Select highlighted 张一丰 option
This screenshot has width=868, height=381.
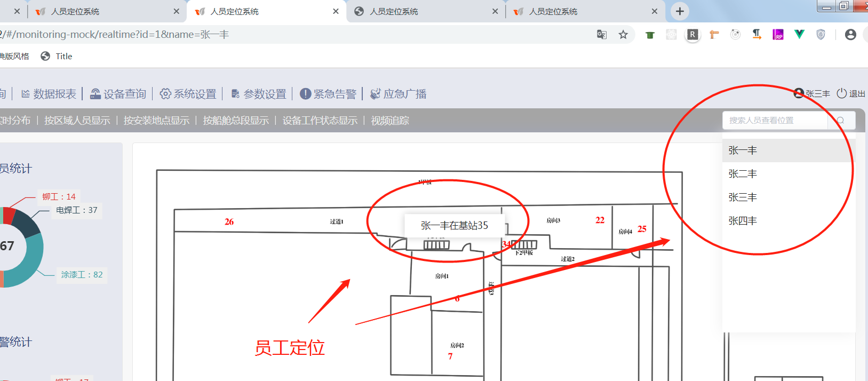click(743, 150)
